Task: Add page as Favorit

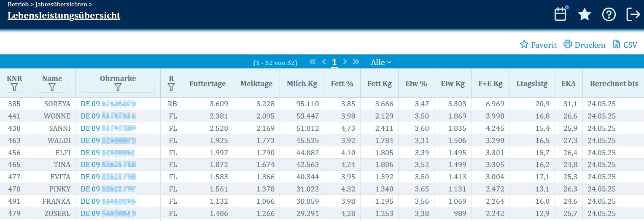Action: [x=538, y=45]
